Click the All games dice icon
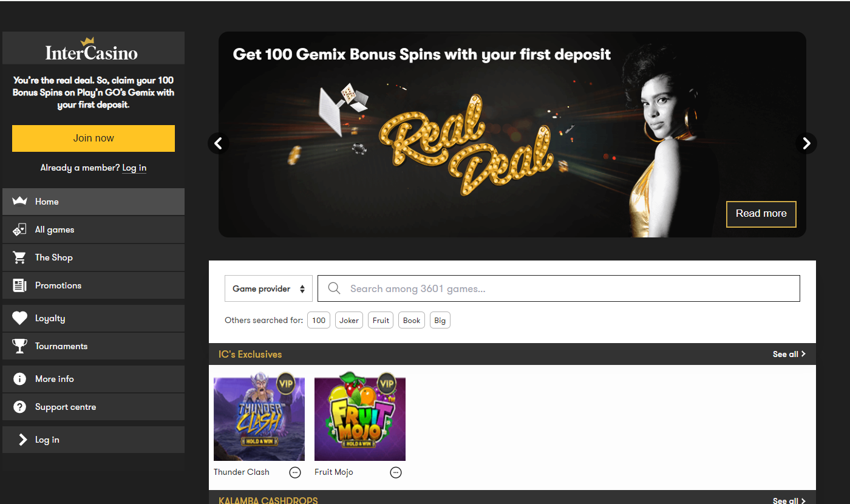The image size is (850, 504). point(19,230)
